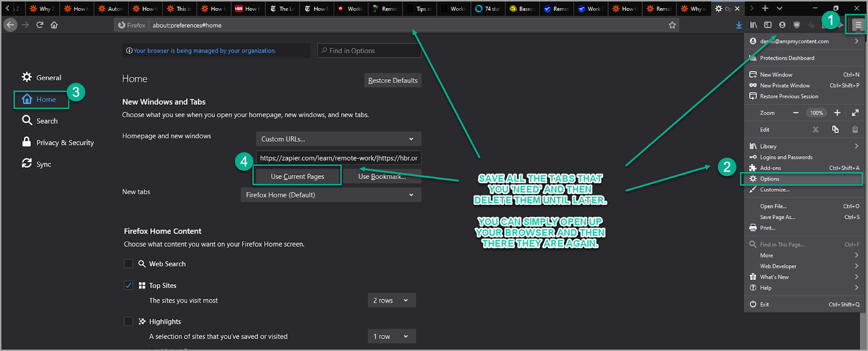868x351 pixels.
Task: Open General preferences category
Action: click(42, 78)
